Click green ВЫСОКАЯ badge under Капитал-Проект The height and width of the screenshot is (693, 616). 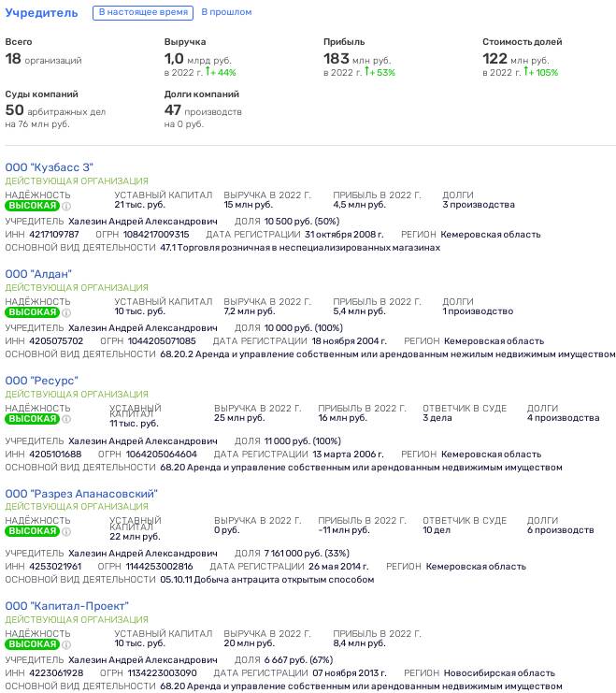[x=33, y=644]
